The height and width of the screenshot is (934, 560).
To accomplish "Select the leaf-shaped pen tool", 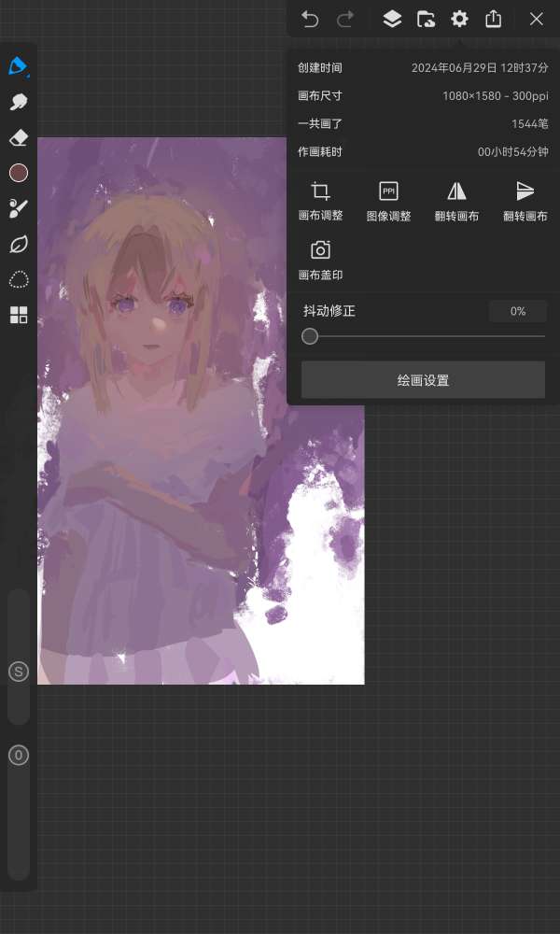I will pyautogui.click(x=19, y=244).
